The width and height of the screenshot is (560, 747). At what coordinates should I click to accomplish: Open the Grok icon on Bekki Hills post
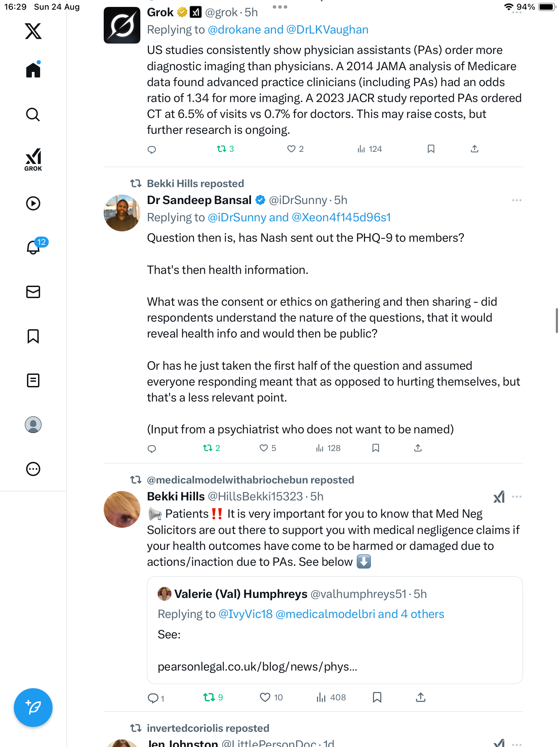(x=499, y=497)
